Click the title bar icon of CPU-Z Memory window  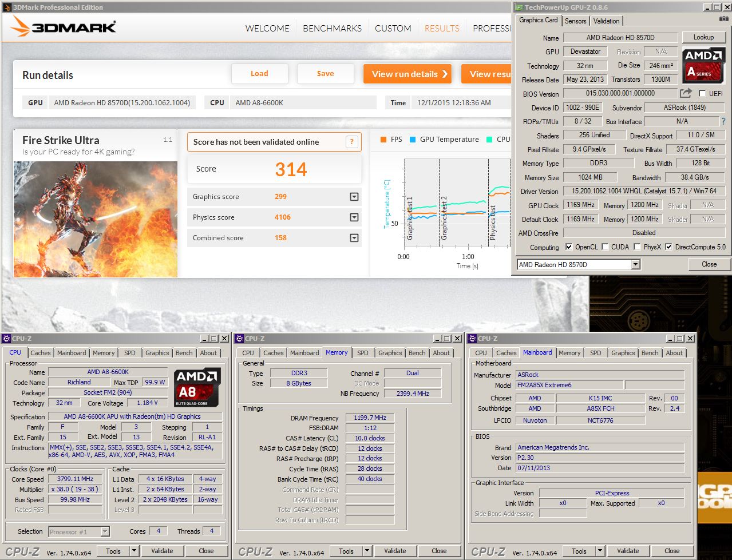click(240, 338)
